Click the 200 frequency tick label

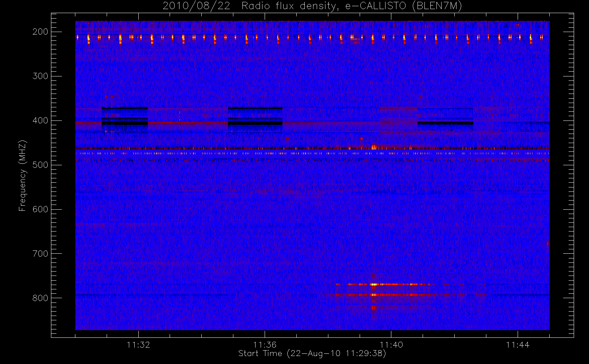[40, 32]
